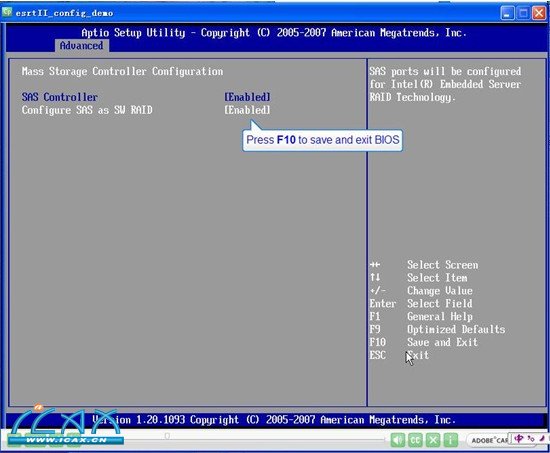The image size is (550, 453).
Task: Click the SAS ports help description text
Action: pyautogui.click(x=445, y=84)
